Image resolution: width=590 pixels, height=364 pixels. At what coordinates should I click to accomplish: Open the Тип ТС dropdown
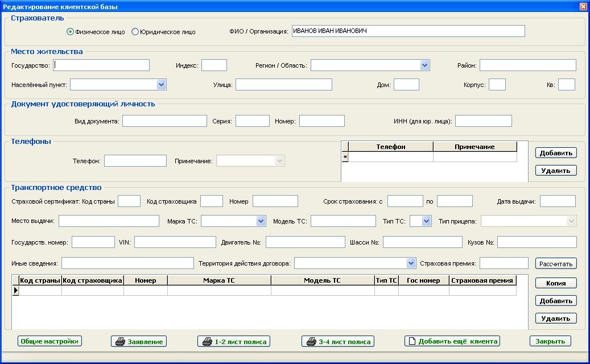tap(426, 221)
